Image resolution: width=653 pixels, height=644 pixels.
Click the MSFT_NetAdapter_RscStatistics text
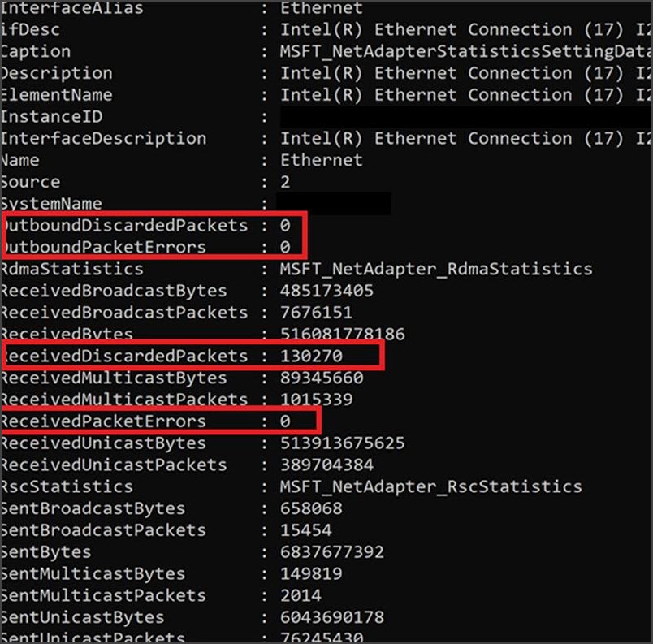(431, 487)
